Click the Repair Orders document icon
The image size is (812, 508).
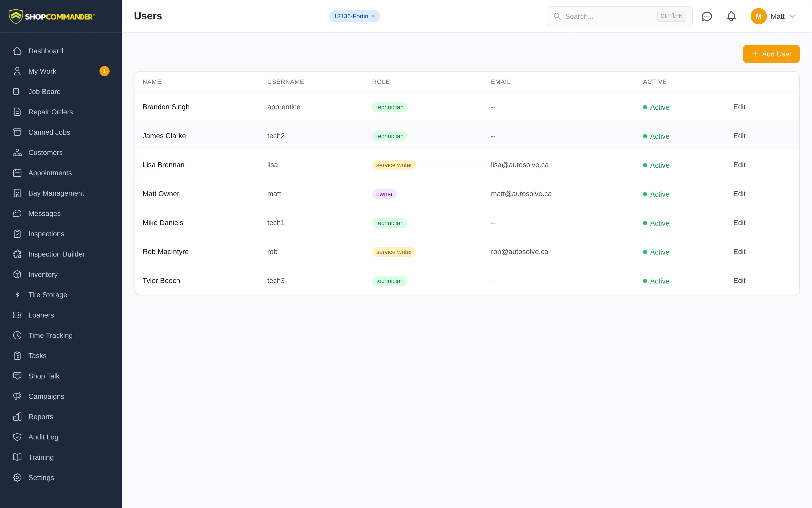point(17,112)
